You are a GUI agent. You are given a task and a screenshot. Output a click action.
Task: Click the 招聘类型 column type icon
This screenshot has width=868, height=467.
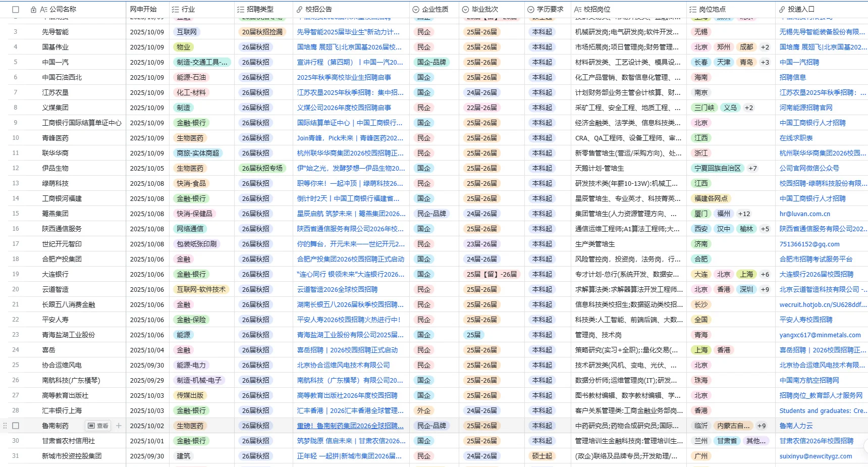[x=240, y=9]
